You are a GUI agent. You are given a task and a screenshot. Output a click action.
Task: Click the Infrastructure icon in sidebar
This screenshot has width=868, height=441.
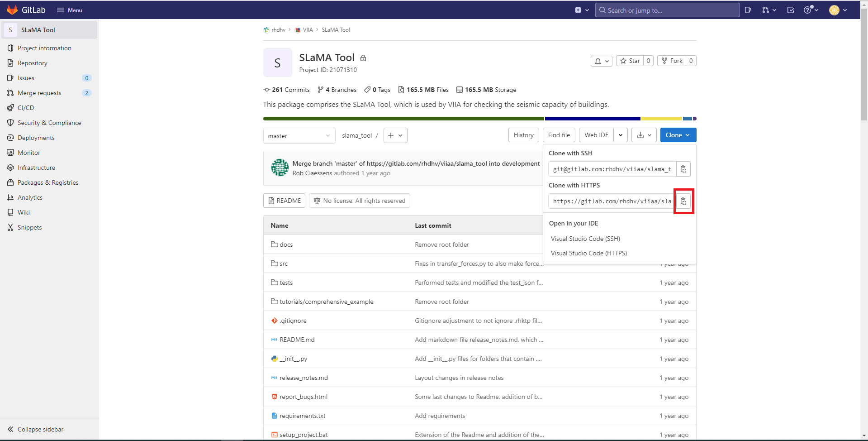[x=10, y=168]
